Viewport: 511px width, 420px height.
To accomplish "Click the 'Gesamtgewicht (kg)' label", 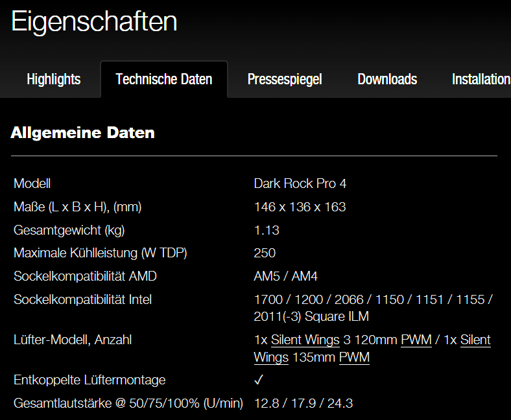I will pyautogui.click(x=69, y=230).
